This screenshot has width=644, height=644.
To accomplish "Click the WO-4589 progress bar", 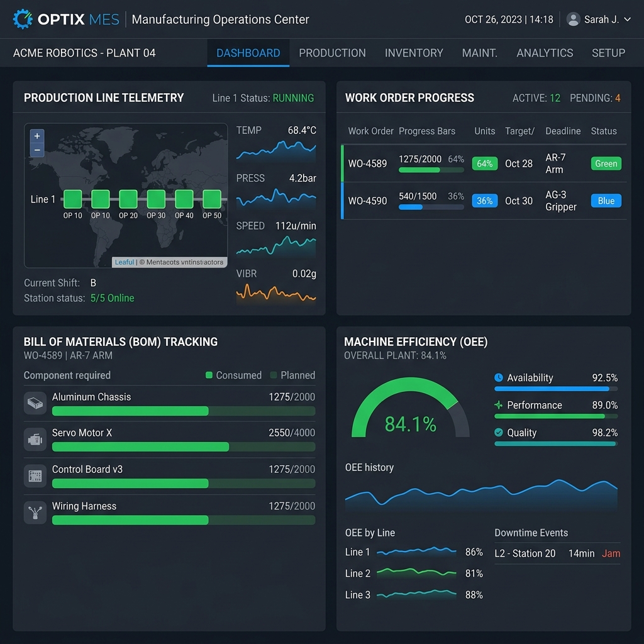I will [431, 170].
